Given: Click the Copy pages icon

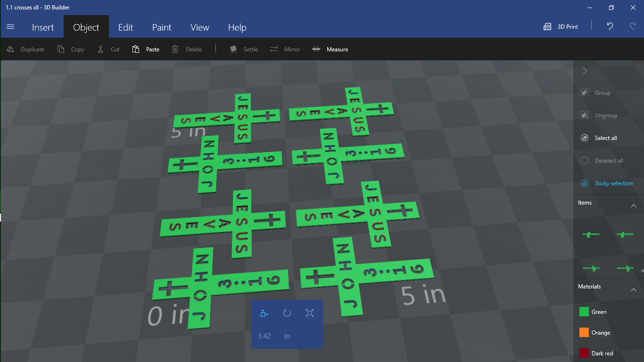Looking at the screenshot, I should 60,49.
